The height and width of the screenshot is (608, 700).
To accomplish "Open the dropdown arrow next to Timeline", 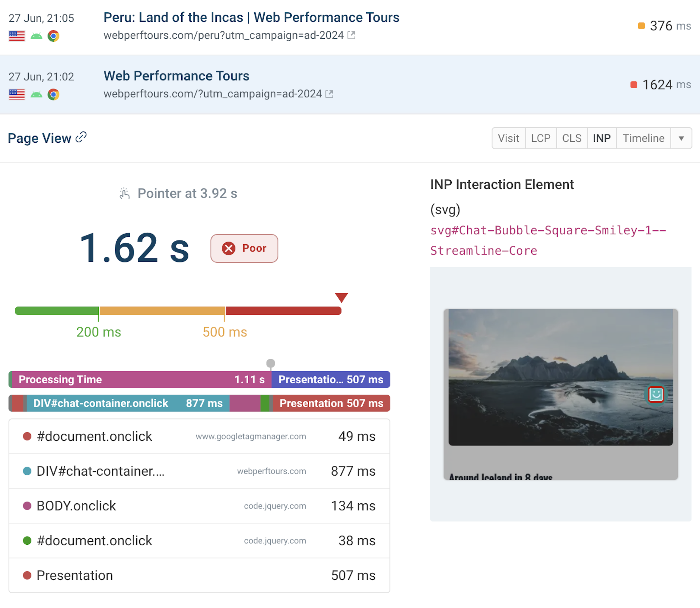I will (x=681, y=138).
